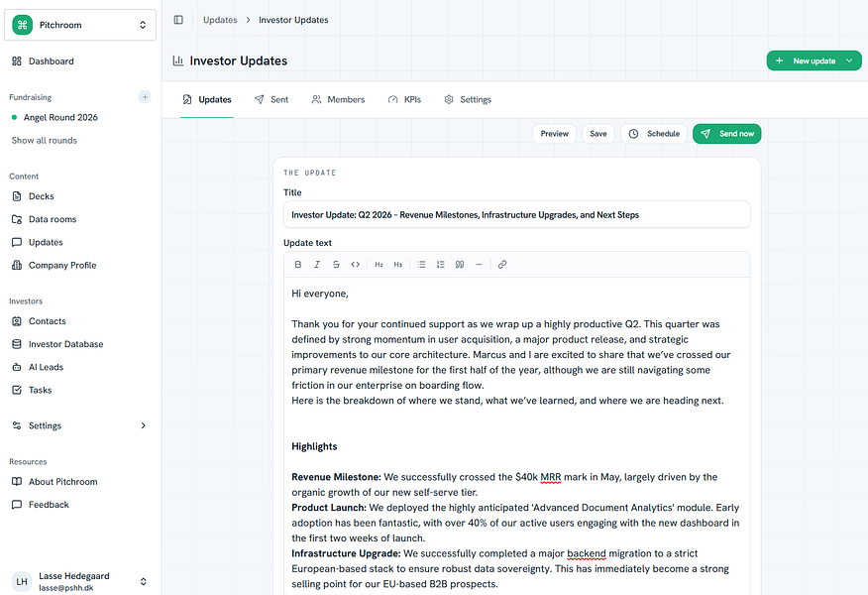Open Feedback in Resources
Image resolution: width=868 pixels, height=595 pixels.
(x=80, y=505)
